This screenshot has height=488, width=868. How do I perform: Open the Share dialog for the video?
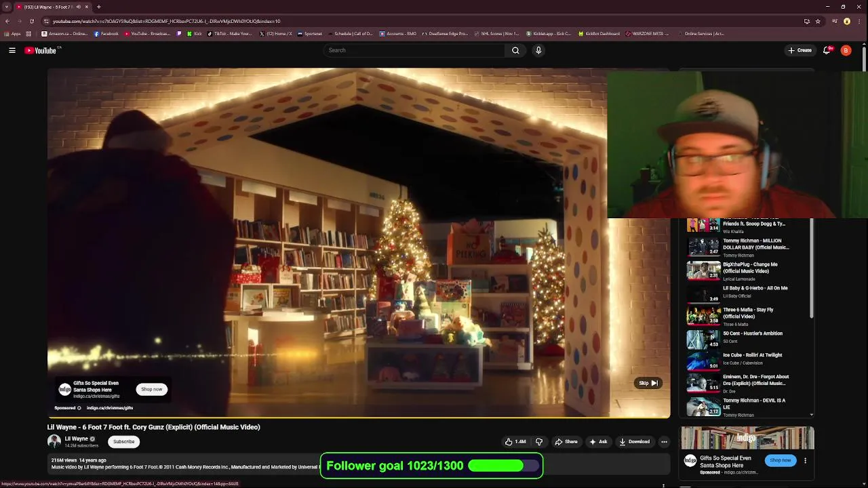[x=566, y=441]
